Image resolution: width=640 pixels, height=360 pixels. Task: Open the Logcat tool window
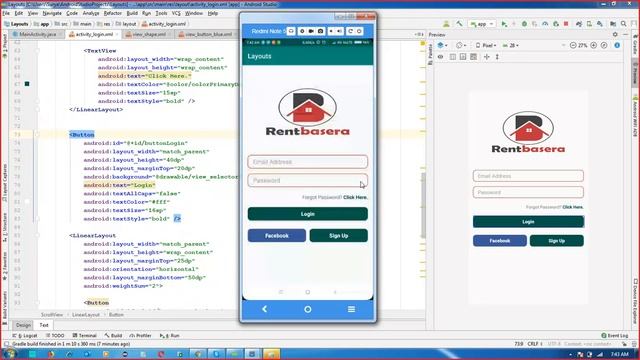tap(25, 336)
